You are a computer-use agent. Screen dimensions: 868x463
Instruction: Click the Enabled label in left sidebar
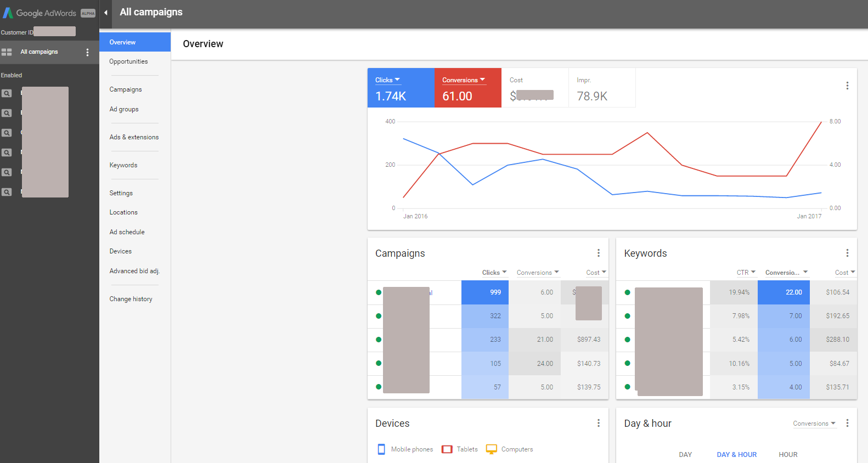(12, 75)
